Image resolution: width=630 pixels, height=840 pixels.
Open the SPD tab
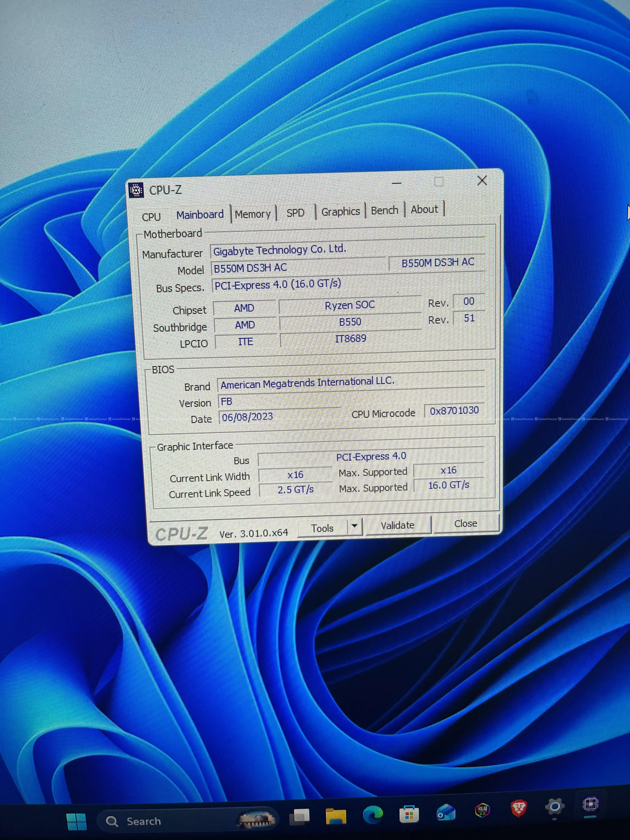(x=295, y=213)
